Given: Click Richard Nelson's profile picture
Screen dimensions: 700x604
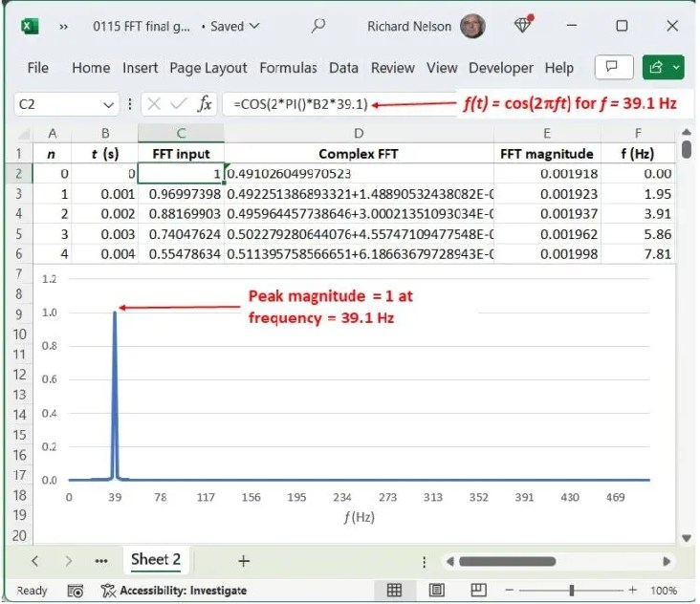Looking at the screenshot, I should (x=472, y=27).
